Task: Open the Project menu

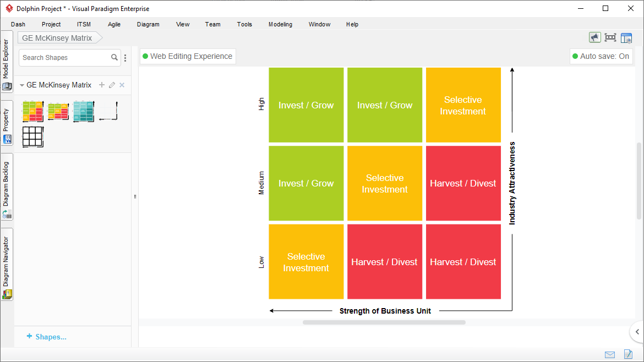Action: coord(51,24)
